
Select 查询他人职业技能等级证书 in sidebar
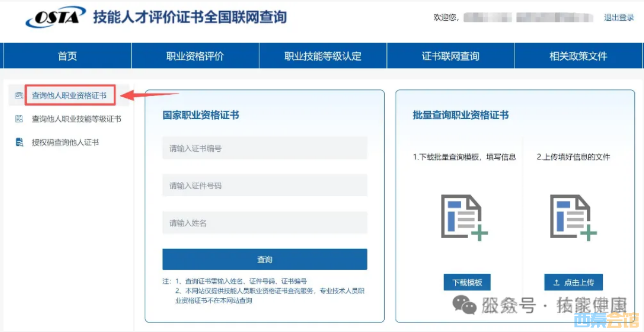[76, 119]
